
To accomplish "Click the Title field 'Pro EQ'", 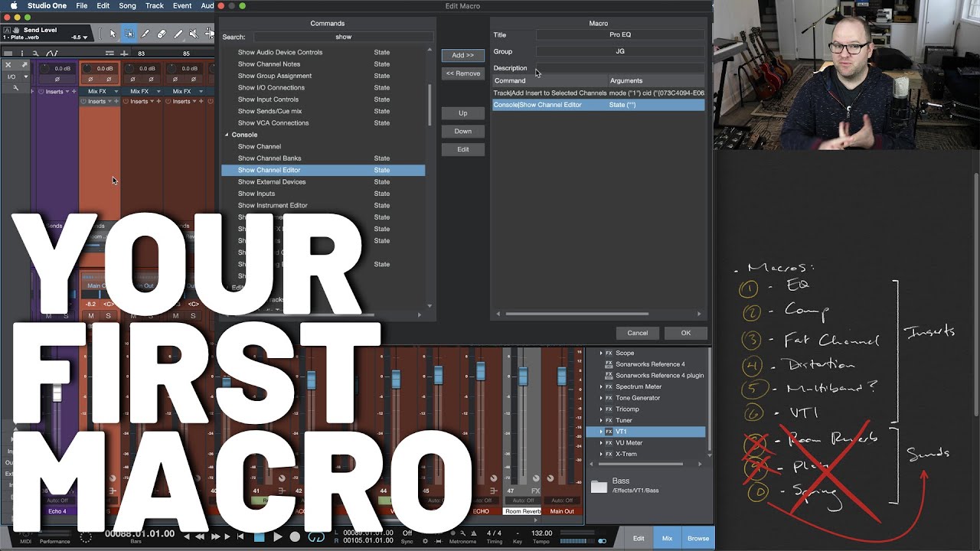I will coord(620,34).
